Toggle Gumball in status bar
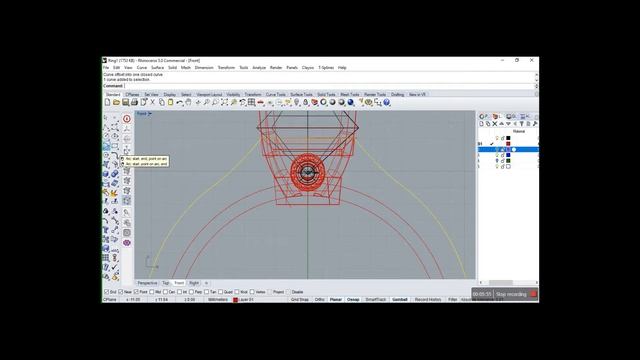Viewport: 640px width, 360px height. [400, 300]
